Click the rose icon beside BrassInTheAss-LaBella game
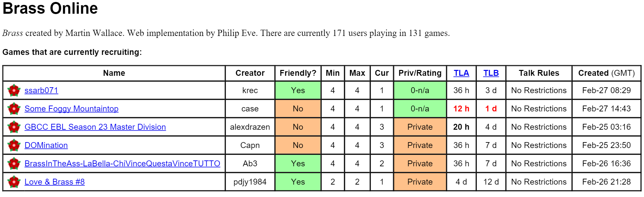 point(14,164)
